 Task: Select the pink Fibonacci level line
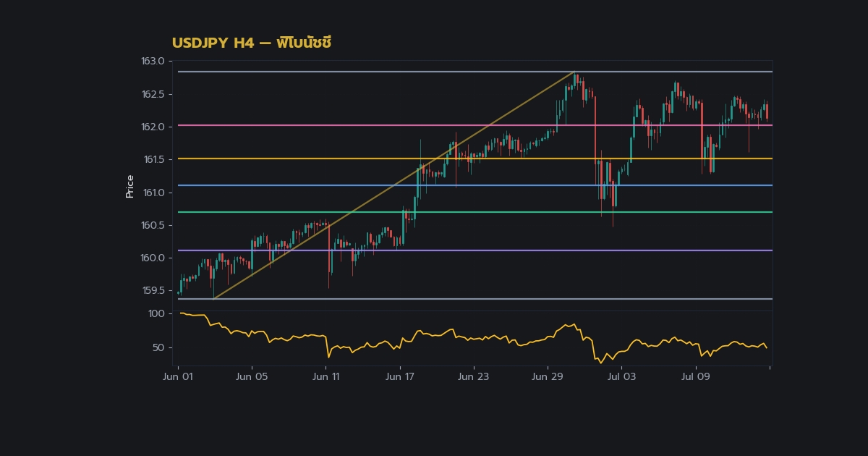click(475, 125)
